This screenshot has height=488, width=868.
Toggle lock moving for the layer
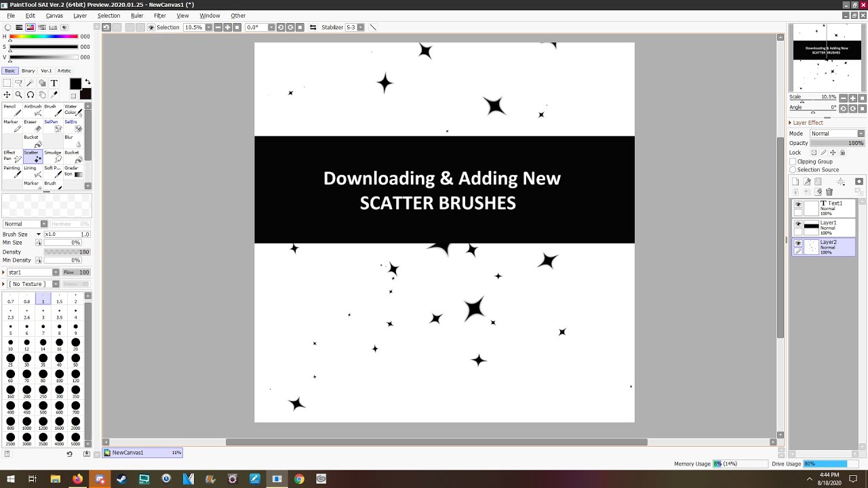[x=833, y=152]
